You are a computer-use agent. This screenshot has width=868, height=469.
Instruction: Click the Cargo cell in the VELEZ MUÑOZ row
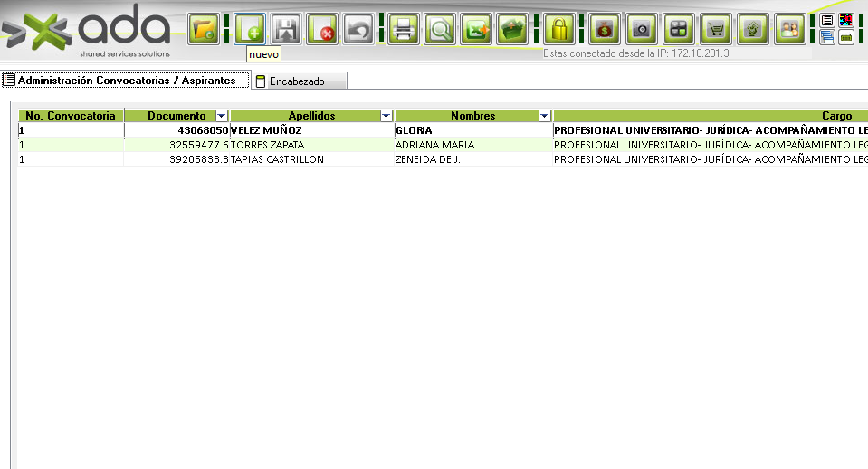[x=711, y=130]
